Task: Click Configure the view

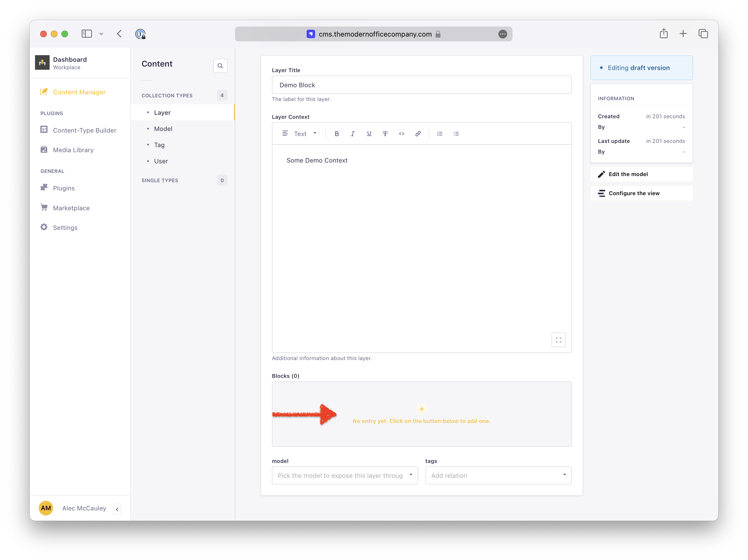Action: [x=634, y=193]
